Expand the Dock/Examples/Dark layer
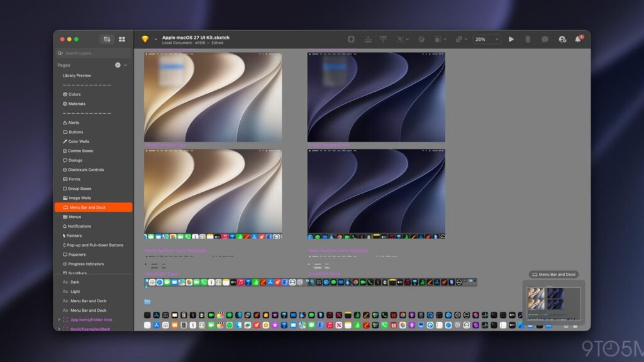 58,329
